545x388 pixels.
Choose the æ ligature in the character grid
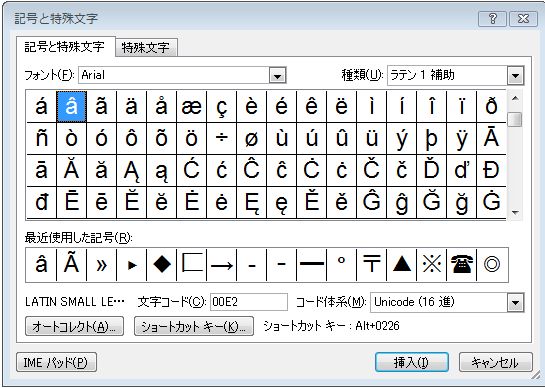[x=192, y=106]
